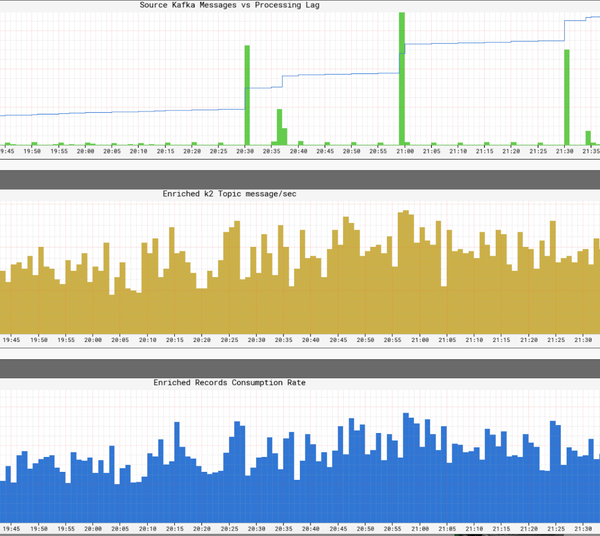
Task: Click the tall blue bar near 20:15
Action: (177, 472)
